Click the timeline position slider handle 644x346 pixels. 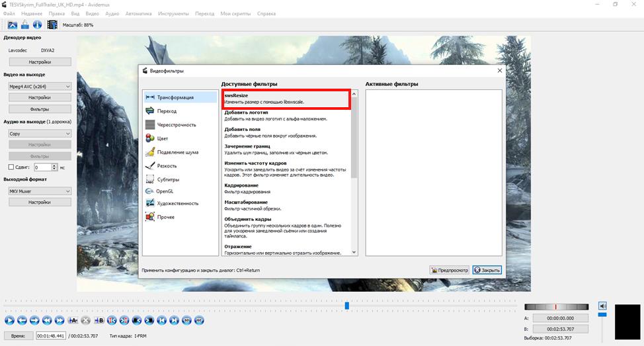tap(346, 306)
